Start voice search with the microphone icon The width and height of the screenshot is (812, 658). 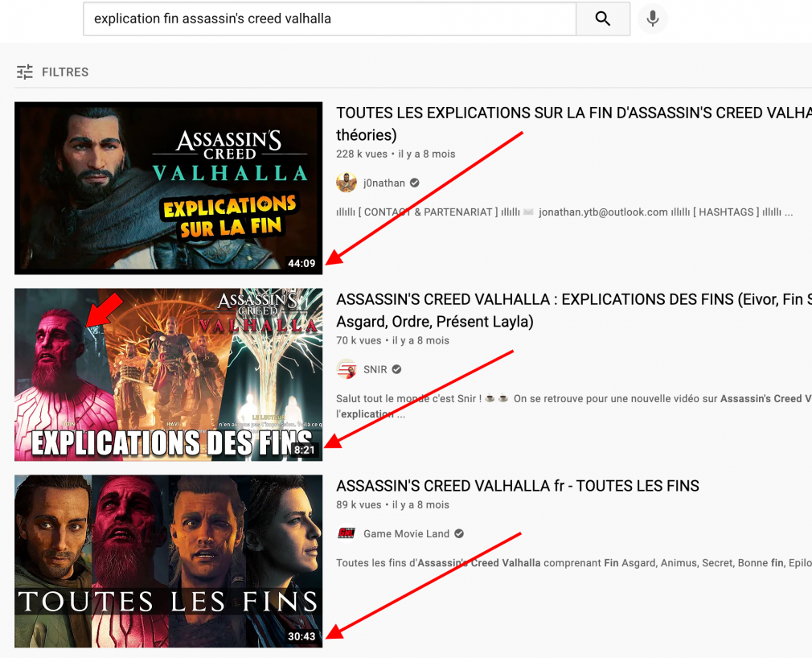[x=653, y=19]
